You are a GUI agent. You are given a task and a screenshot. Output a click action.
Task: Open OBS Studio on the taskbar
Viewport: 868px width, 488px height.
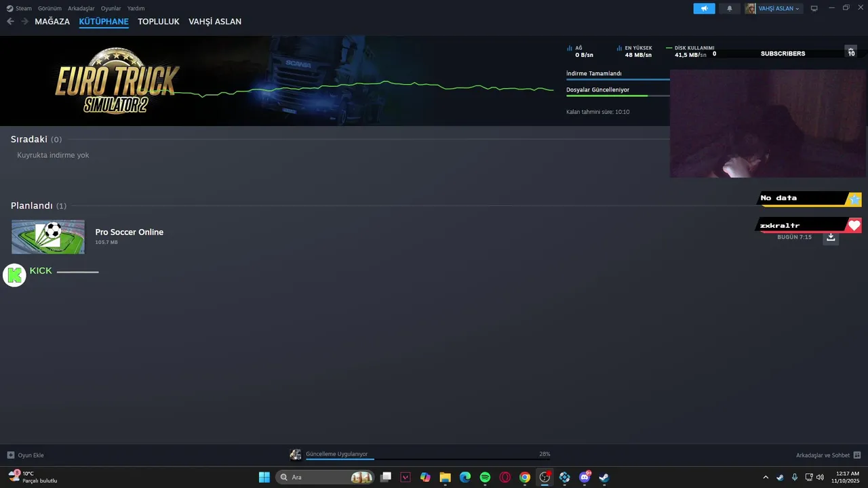(x=545, y=477)
